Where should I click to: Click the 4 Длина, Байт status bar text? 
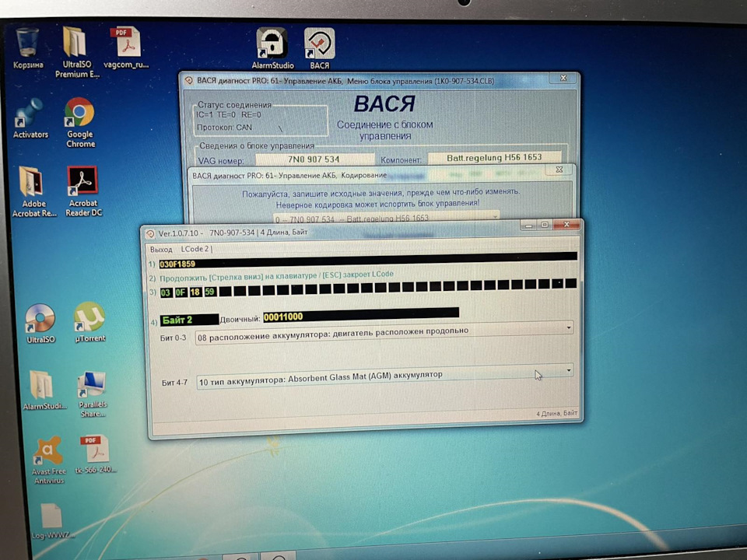(556, 413)
